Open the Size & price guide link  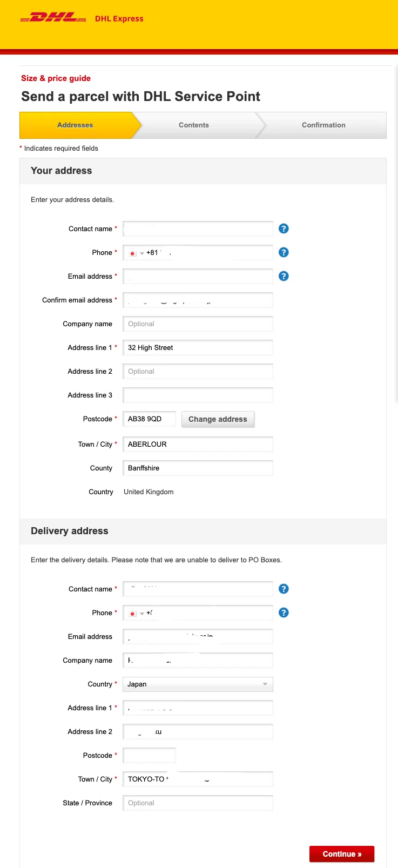[56, 78]
